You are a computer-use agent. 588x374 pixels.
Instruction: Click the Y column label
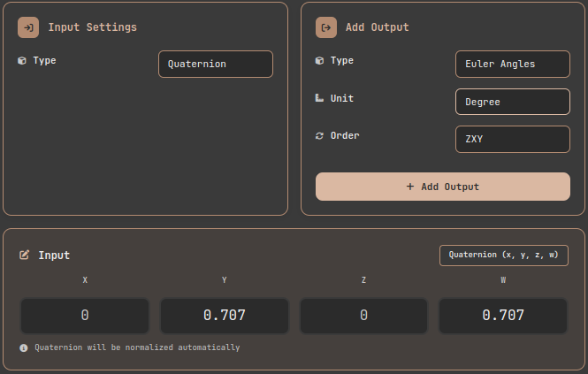(x=225, y=280)
